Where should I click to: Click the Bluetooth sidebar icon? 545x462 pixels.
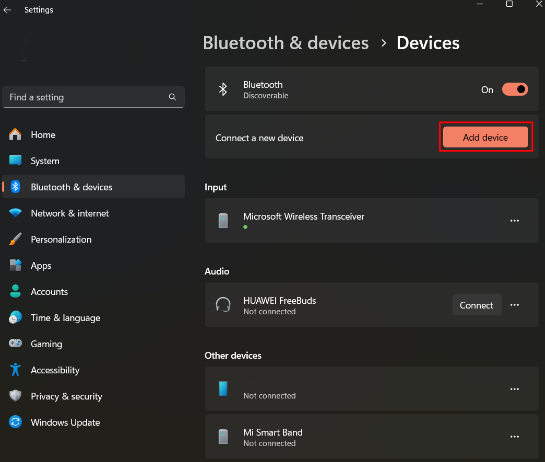coord(15,187)
